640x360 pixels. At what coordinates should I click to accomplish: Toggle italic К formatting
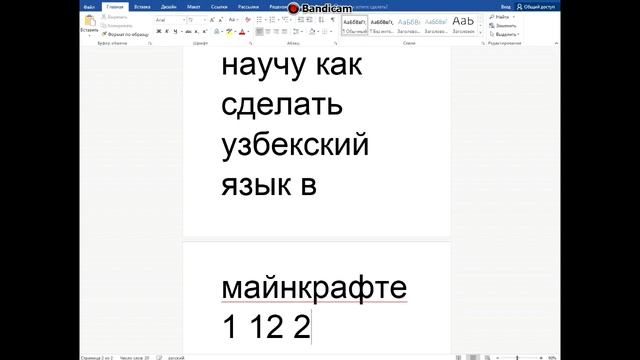click(167, 31)
